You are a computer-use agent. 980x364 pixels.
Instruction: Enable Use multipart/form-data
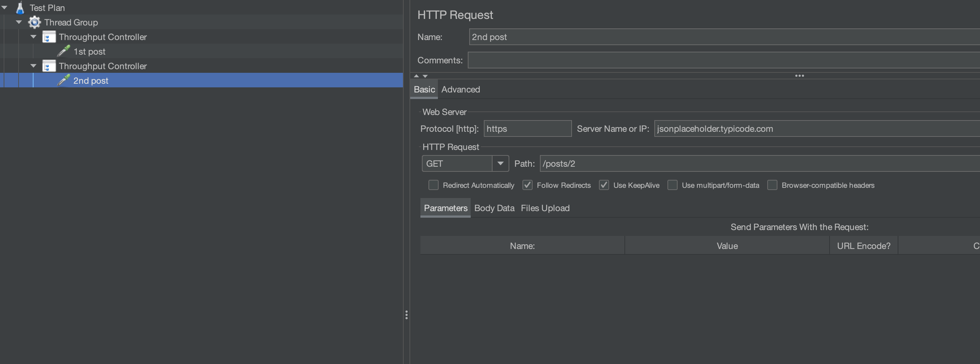point(672,185)
